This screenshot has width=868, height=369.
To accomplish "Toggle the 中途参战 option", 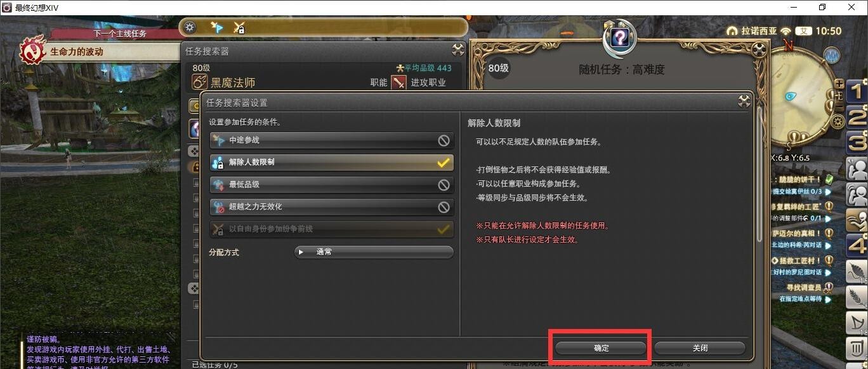I will (x=332, y=140).
